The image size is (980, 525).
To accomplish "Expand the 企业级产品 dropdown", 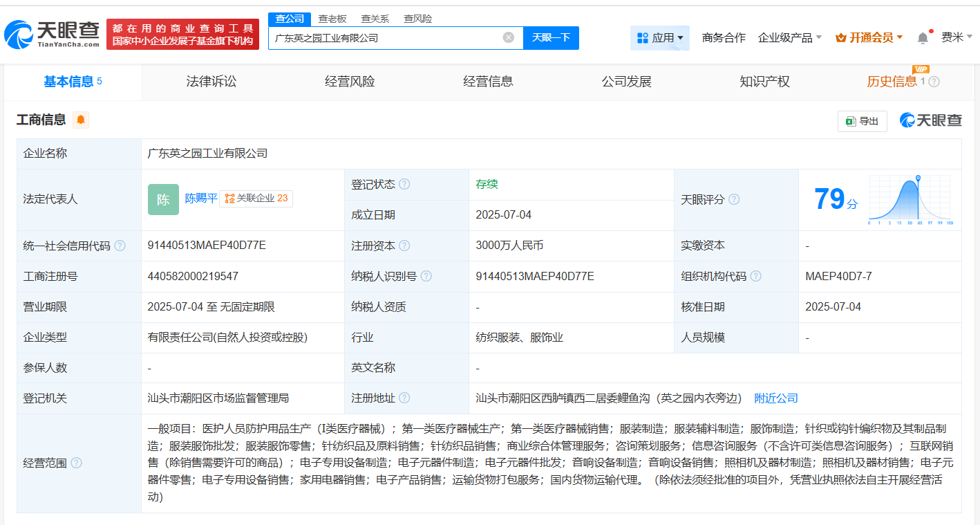I will pos(789,37).
